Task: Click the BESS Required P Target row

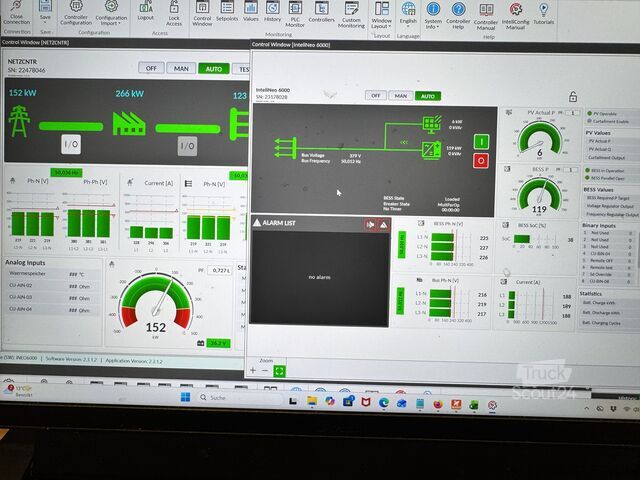Action: [610, 198]
